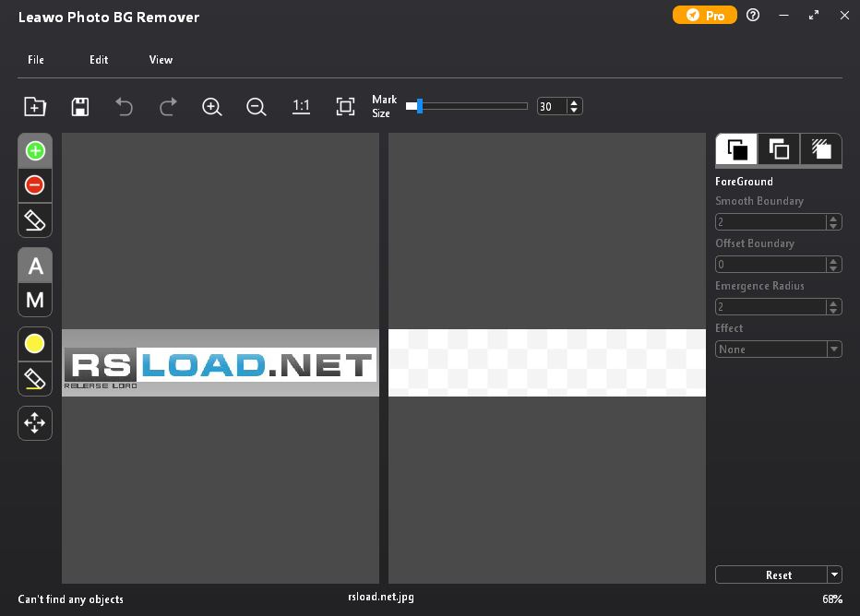Open the View menu

[x=161, y=60]
